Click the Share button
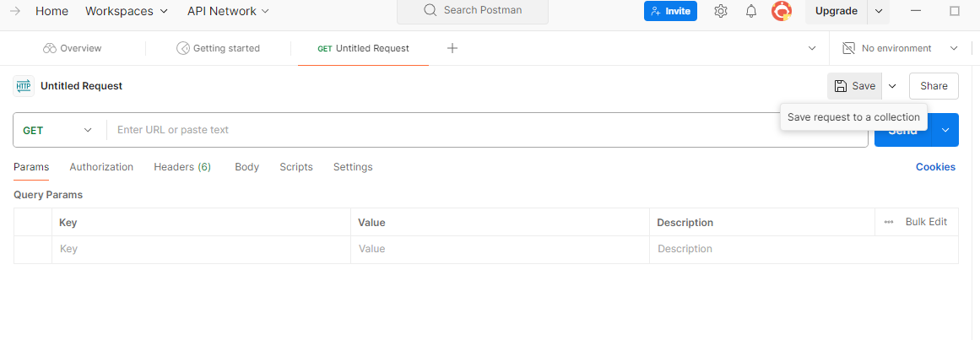This screenshot has height=340, width=980. coord(934,86)
